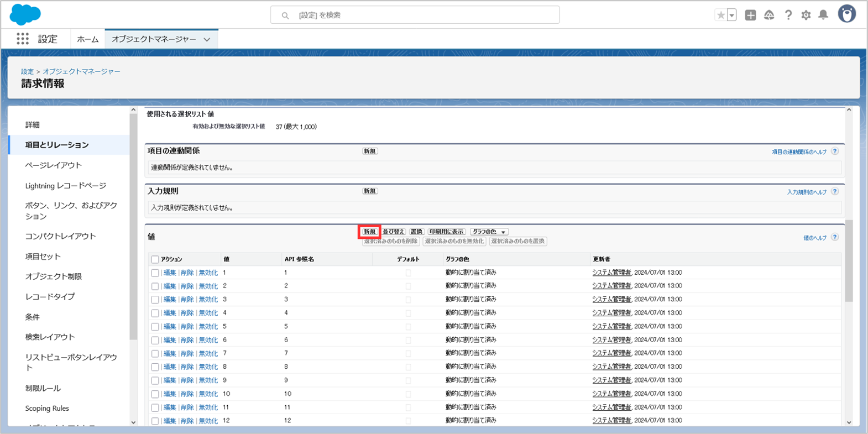The image size is (868, 434).
Task: Expand the favorites list dropdown arrow
Action: pos(732,15)
